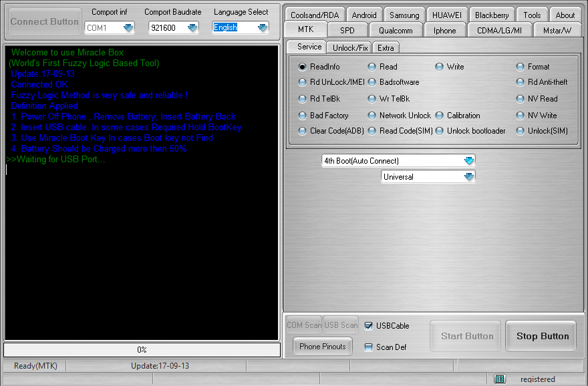
Task: Select Rd UnLock/IMEI option
Action: pos(303,82)
